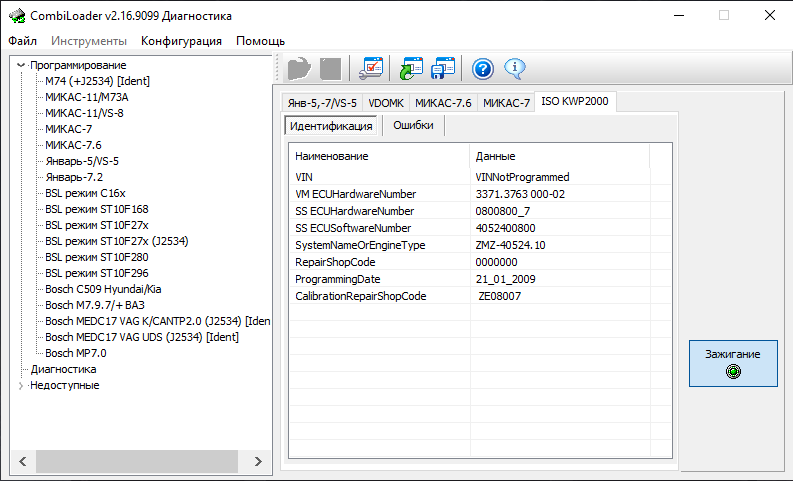Click the load window icon with green arrow

pos(410,68)
